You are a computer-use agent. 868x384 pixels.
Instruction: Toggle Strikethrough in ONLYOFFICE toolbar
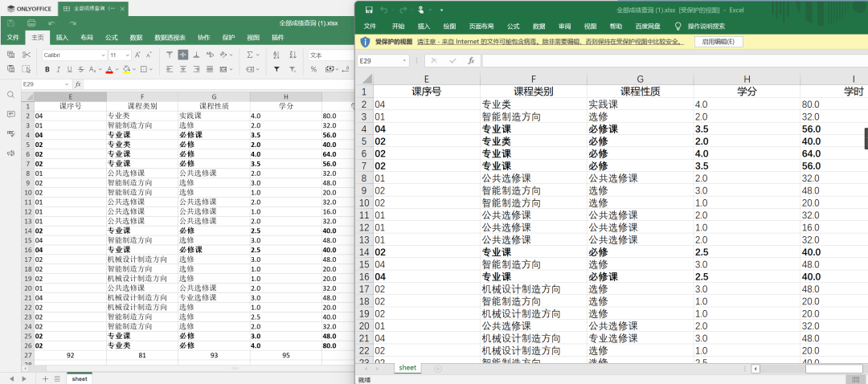[81, 69]
